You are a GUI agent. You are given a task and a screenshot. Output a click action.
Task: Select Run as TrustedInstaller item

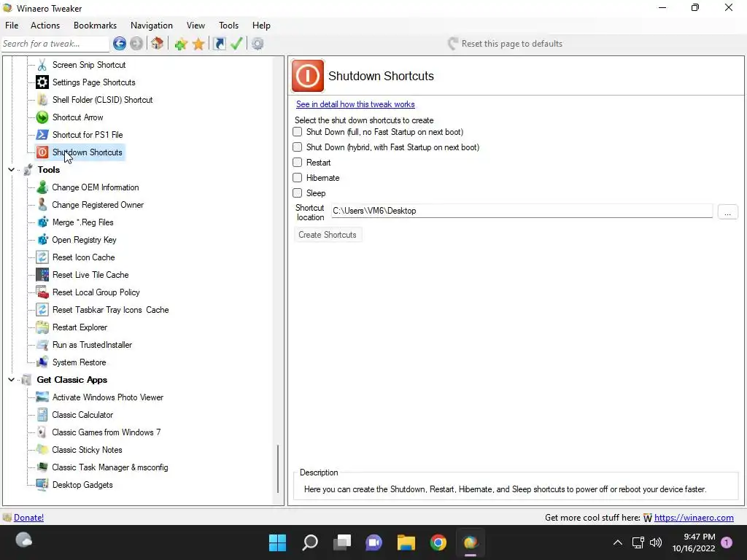point(93,345)
